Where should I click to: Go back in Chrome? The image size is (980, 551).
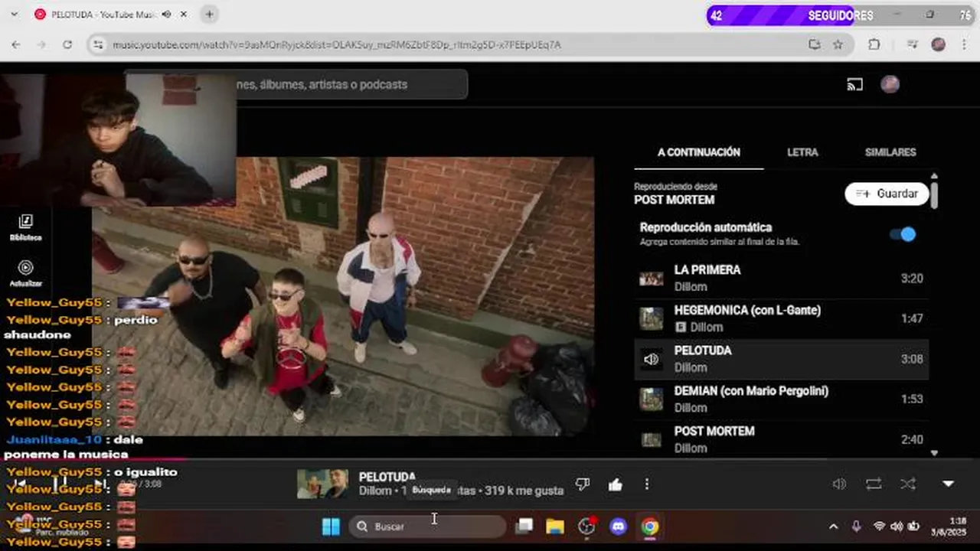click(x=16, y=45)
